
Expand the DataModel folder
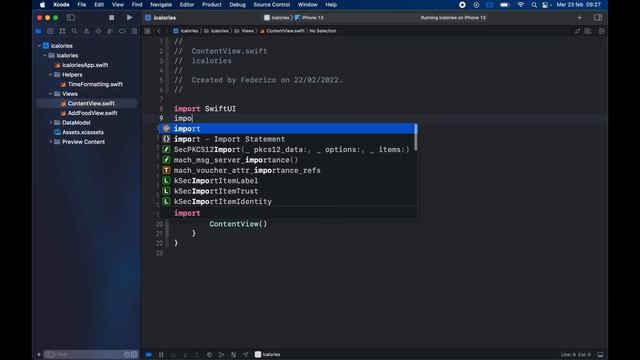click(51, 122)
